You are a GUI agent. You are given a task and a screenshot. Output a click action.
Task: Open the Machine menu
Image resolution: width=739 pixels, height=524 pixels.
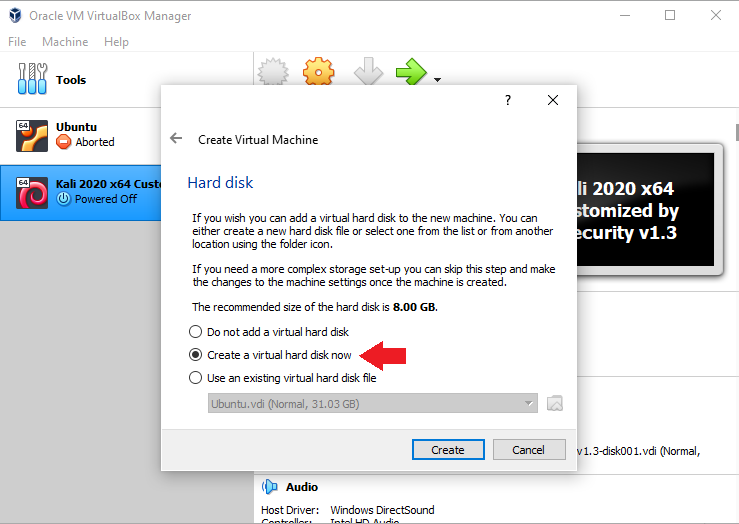click(x=65, y=42)
